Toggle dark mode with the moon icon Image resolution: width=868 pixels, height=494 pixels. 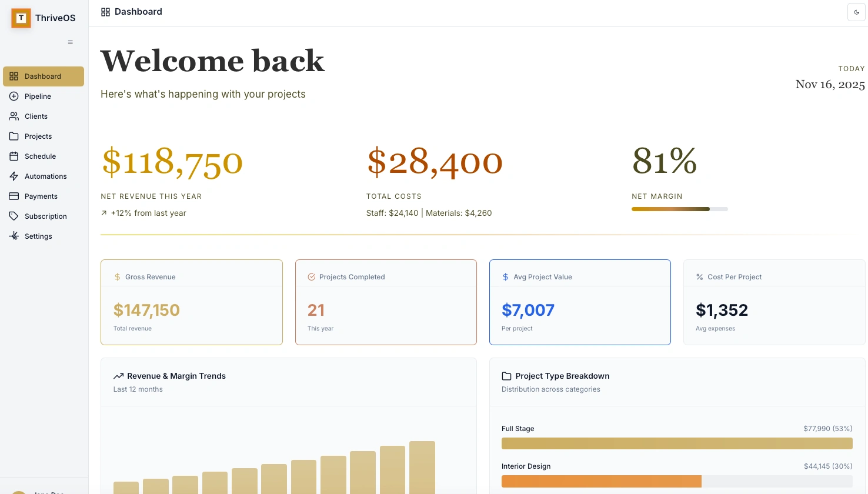(x=856, y=12)
